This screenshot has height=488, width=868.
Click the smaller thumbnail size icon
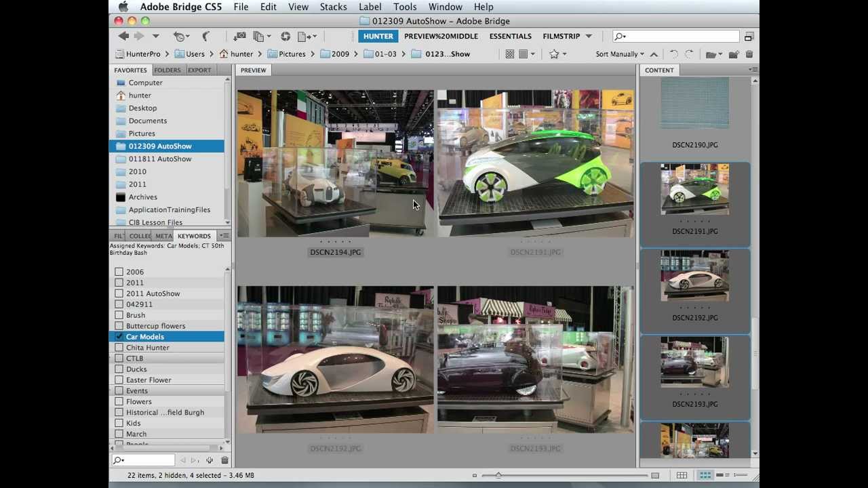tap(475, 475)
